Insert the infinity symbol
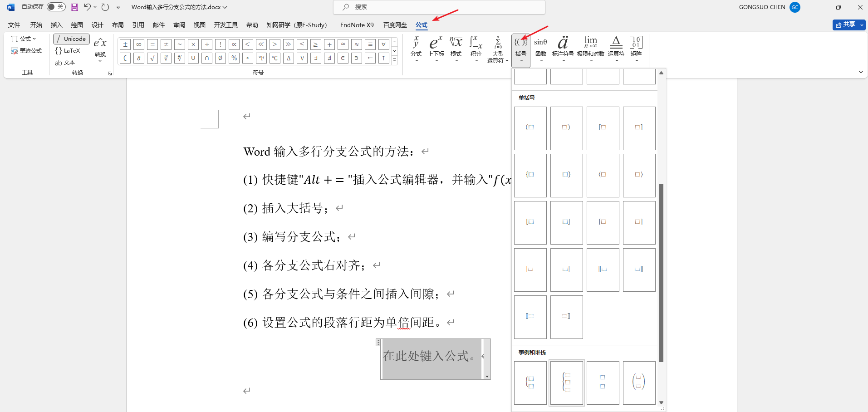868x412 pixels. tap(139, 44)
